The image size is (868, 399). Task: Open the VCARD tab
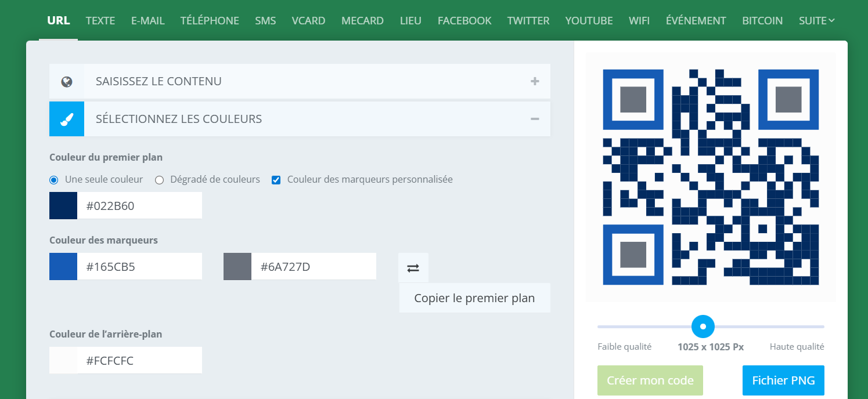[308, 20]
